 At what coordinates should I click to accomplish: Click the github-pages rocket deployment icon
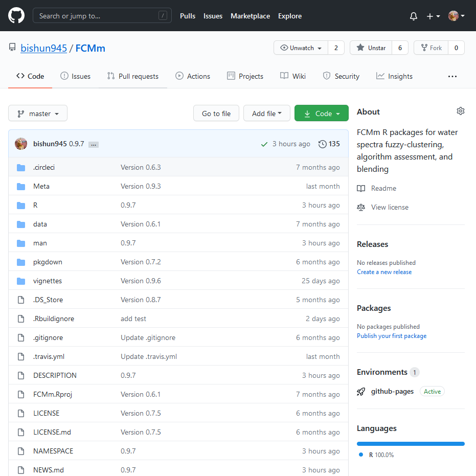coord(361,391)
